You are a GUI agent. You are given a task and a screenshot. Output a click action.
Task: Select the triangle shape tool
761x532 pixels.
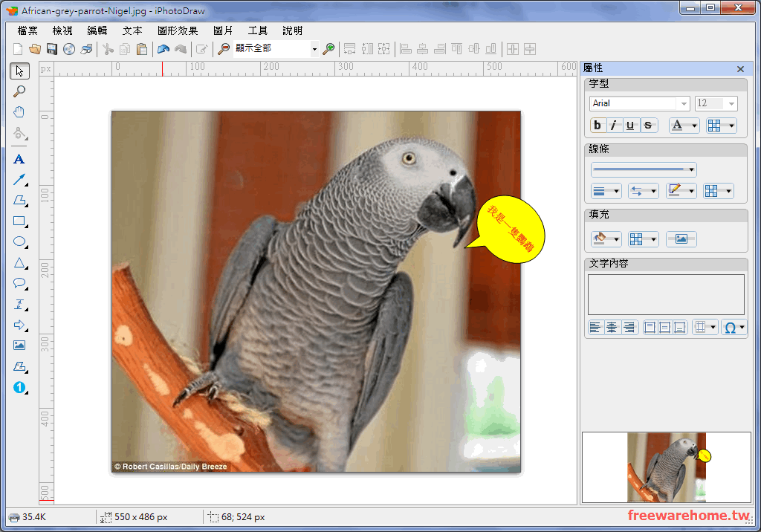click(19, 263)
